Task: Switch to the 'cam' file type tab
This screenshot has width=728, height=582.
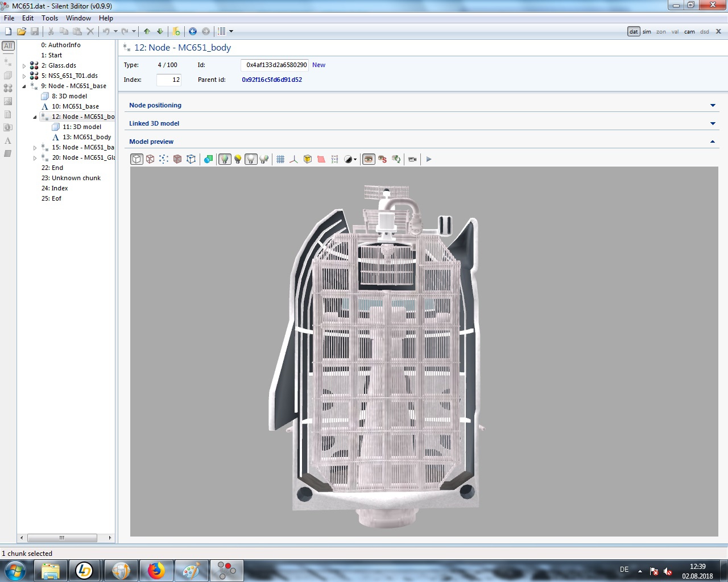Action: click(689, 32)
